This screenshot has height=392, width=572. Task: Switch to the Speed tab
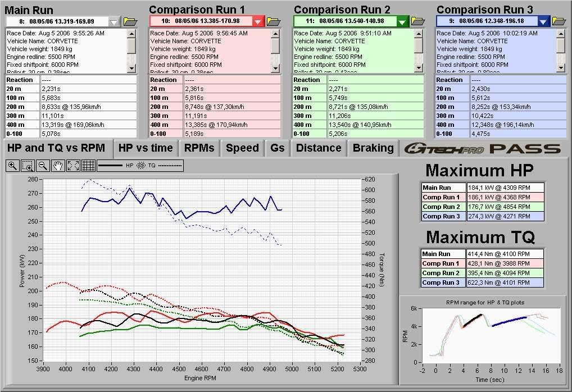pyautogui.click(x=242, y=148)
